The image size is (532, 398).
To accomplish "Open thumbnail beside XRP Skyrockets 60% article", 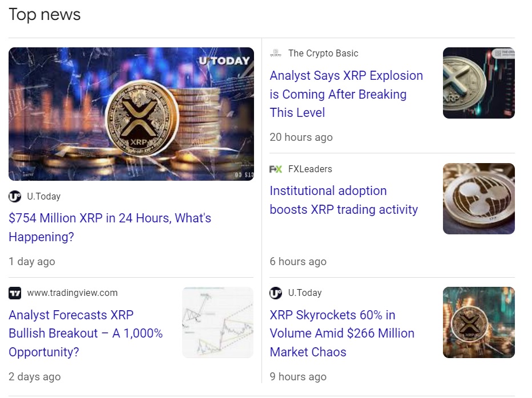I will click(x=478, y=323).
